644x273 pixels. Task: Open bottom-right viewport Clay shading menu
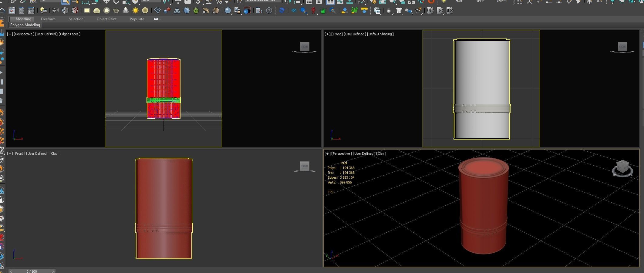381,153
